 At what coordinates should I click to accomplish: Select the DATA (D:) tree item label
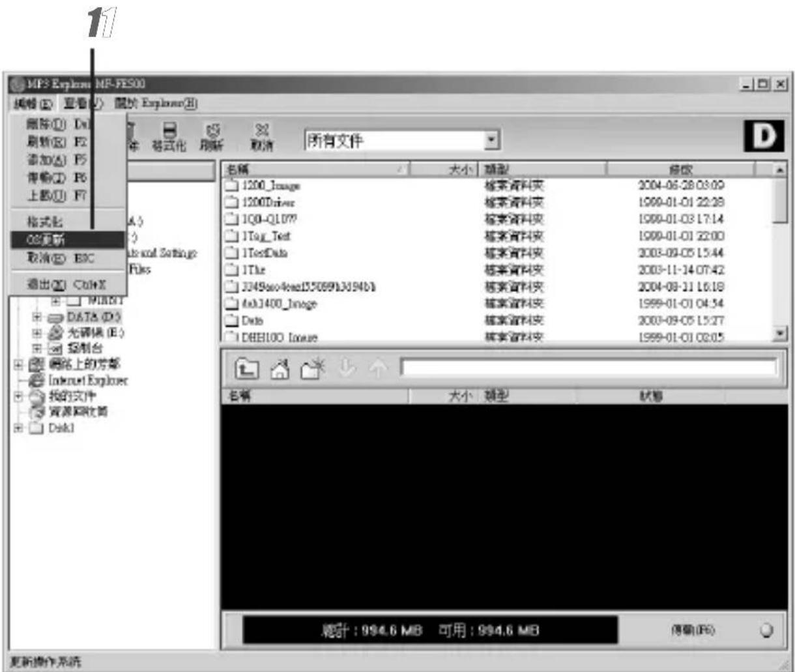[x=93, y=317]
